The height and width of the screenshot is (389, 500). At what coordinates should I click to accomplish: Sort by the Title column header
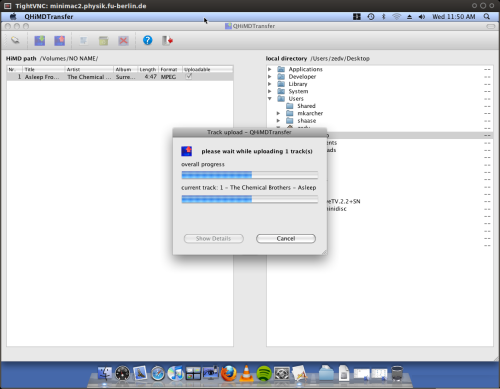pos(43,69)
